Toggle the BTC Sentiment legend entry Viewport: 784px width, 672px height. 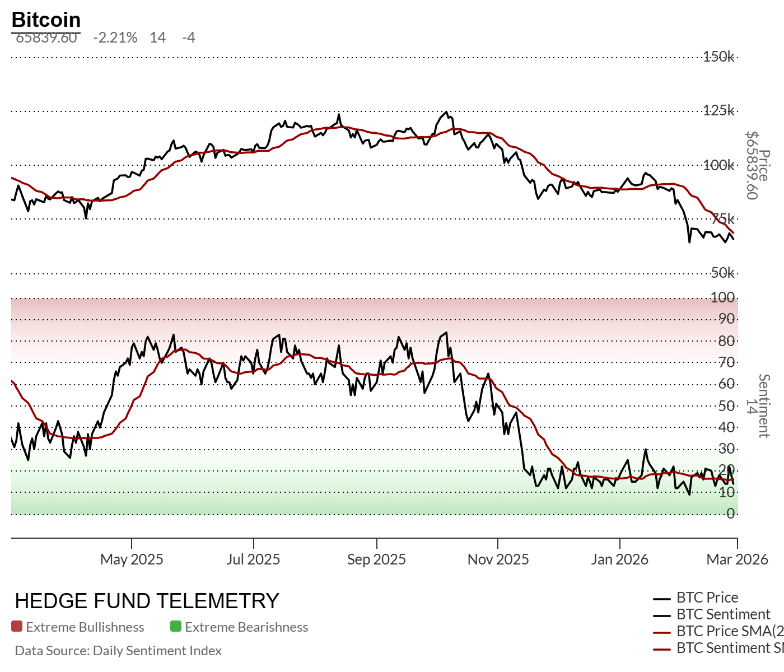[723, 614]
